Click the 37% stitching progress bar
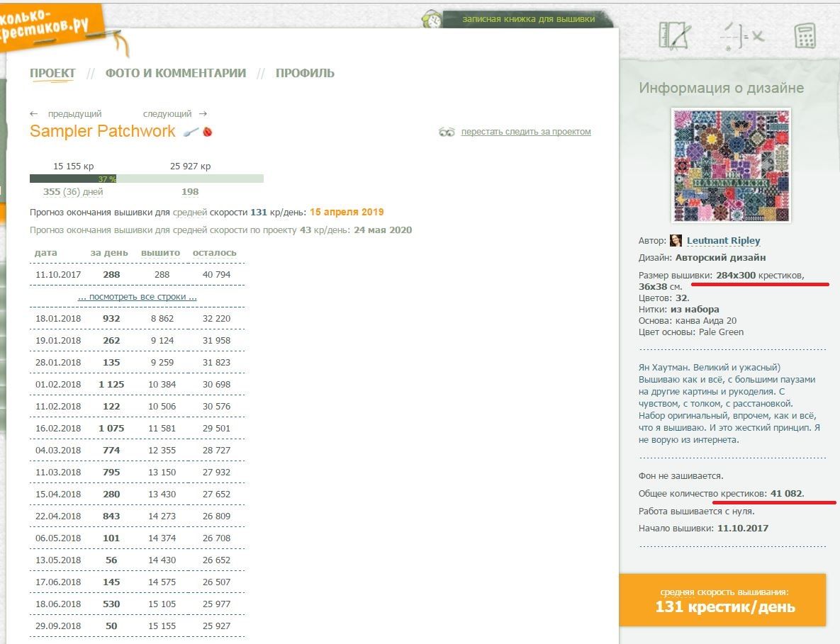Viewport: 840px width, 644px height. coord(146,179)
